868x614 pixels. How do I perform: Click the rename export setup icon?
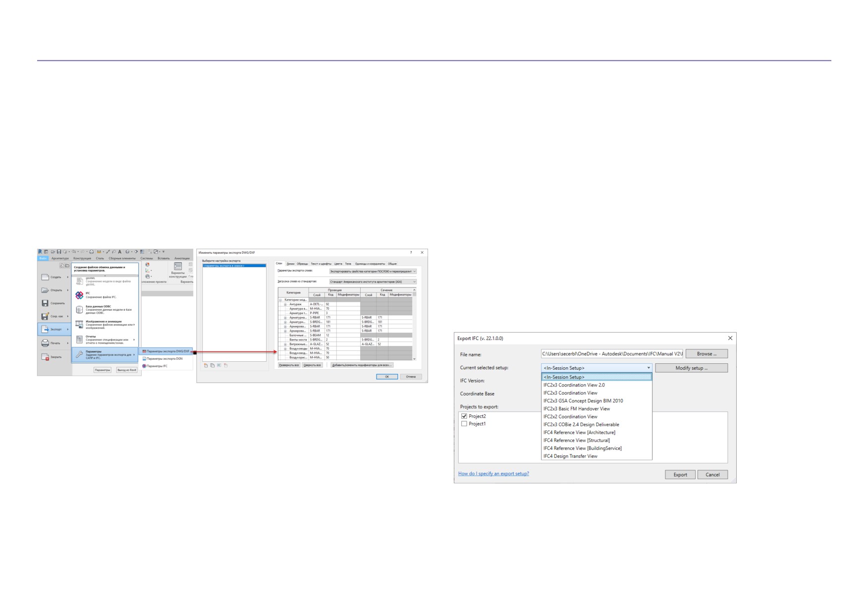[x=219, y=365]
